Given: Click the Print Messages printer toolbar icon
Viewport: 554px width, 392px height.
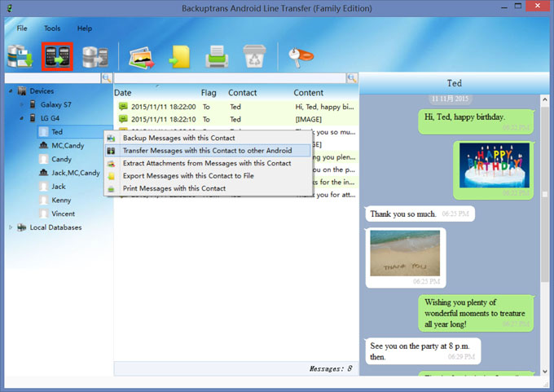Looking at the screenshot, I should [x=217, y=56].
